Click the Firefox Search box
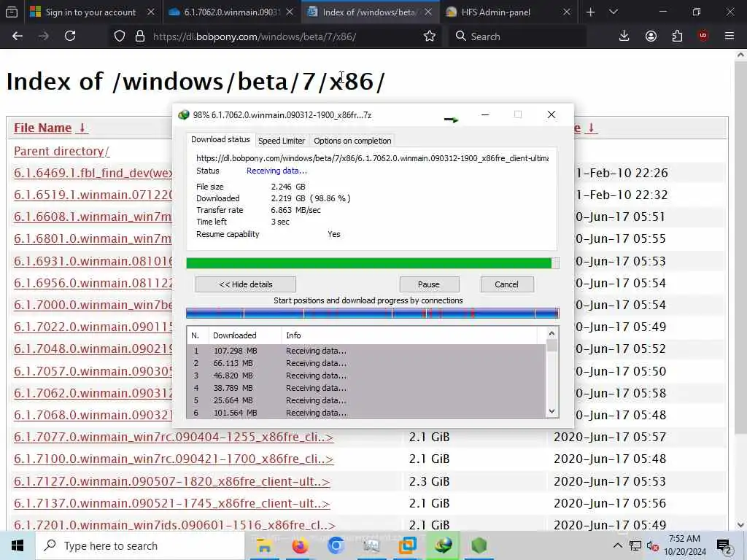 pos(517,36)
